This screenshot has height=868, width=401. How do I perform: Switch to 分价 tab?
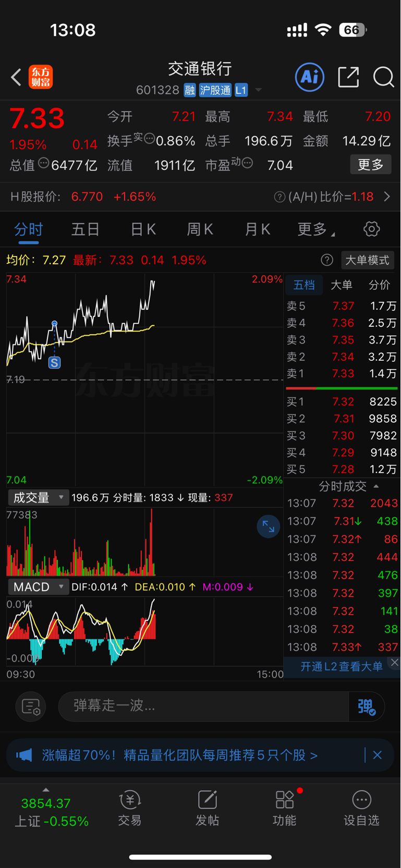point(379,285)
